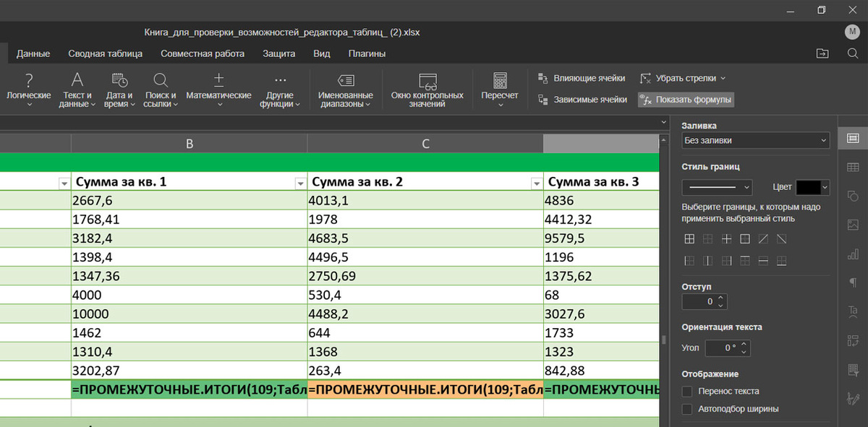This screenshot has width=868, height=427.
Task: Open shape settings in right sidebar
Action: pyautogui.click(x=853, y=196)
